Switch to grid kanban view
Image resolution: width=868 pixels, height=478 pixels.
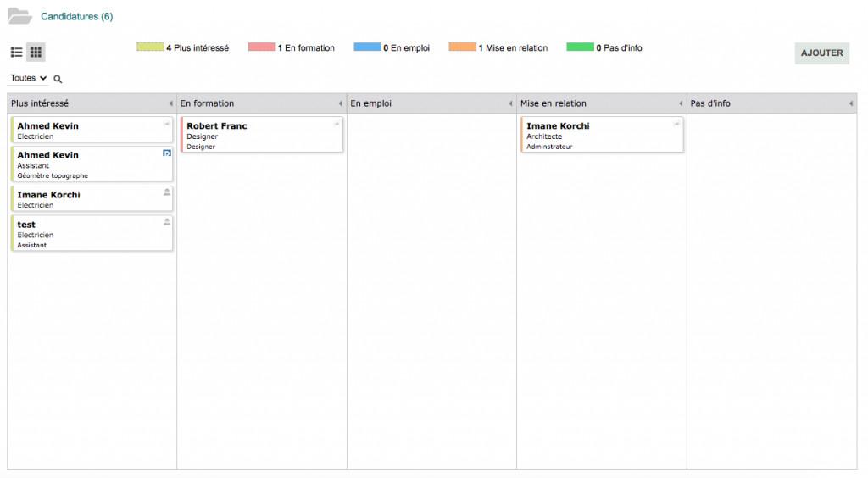[x=36, y=53]
